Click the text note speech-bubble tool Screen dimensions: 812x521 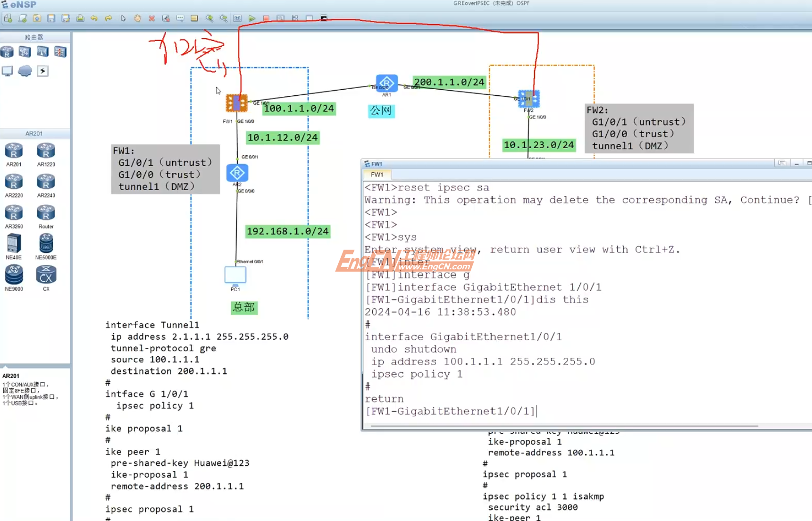click(180, 18)
